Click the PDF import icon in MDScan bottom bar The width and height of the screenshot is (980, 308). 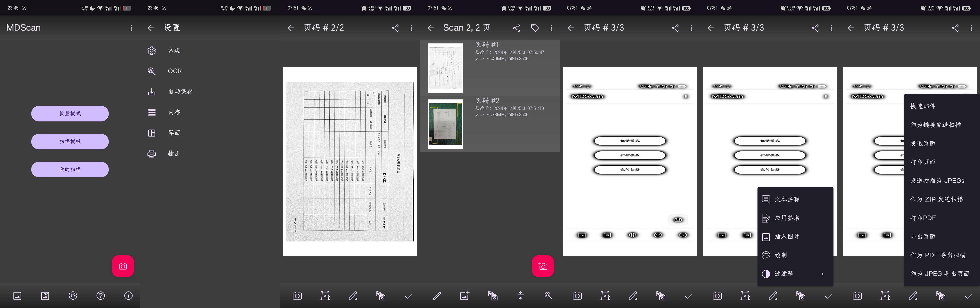45,296
